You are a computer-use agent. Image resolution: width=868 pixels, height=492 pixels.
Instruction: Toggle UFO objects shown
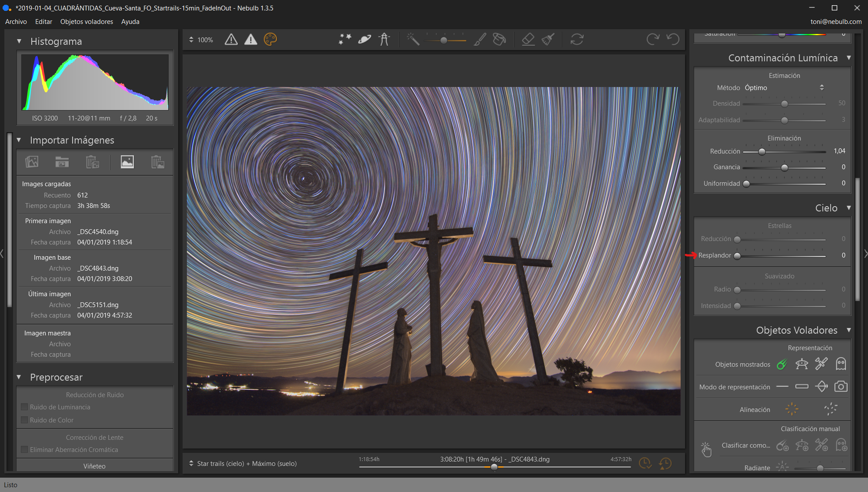tap(801, 364)
